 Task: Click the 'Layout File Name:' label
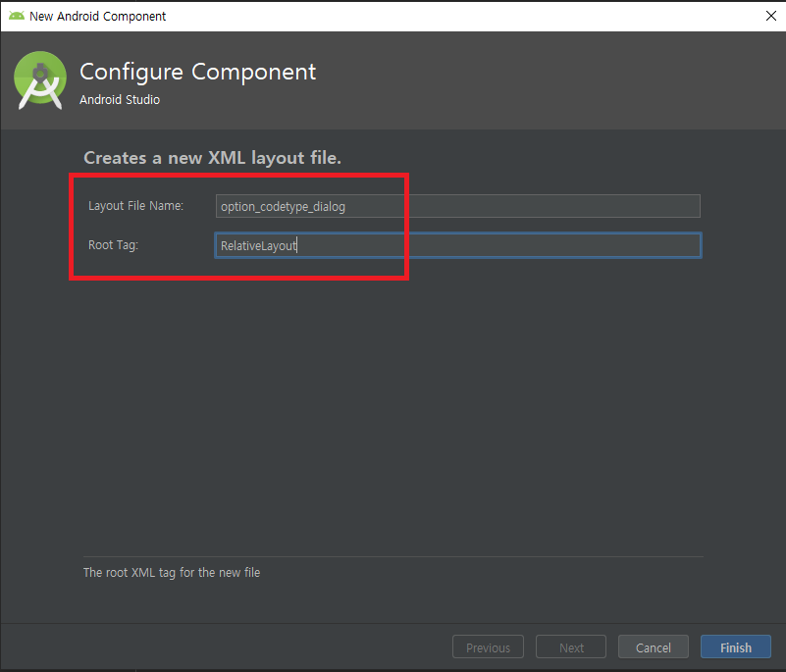click(135, 206)
